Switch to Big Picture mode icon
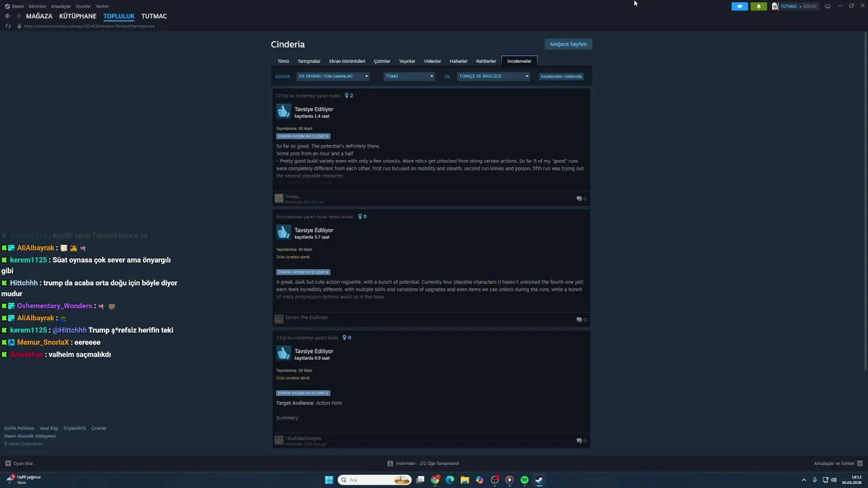Viewport: 868px width, 488px height. click(827, 6)
